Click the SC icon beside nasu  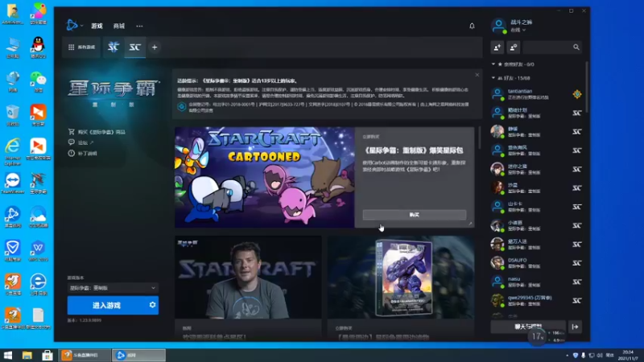pyautogui.click(x=577, y=282)
